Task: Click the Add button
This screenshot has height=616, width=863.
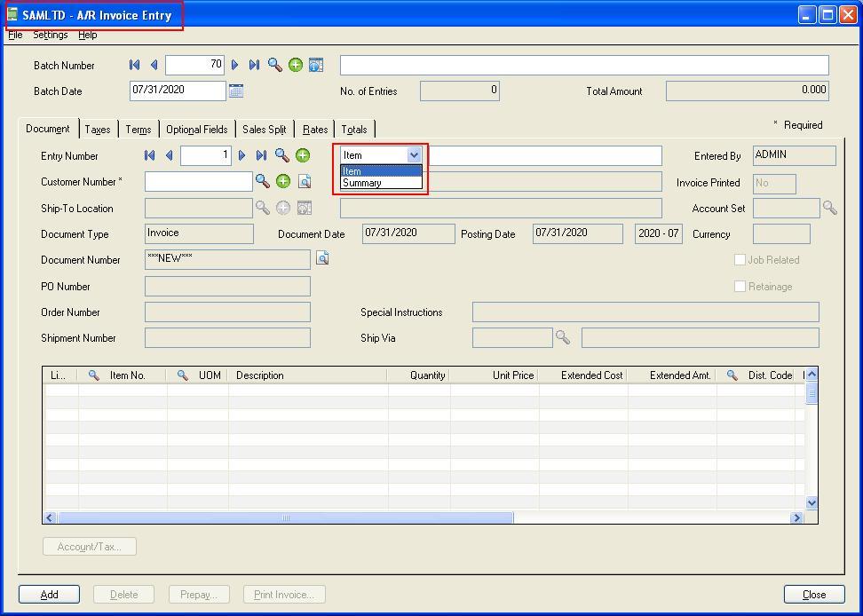Action: 49,595
